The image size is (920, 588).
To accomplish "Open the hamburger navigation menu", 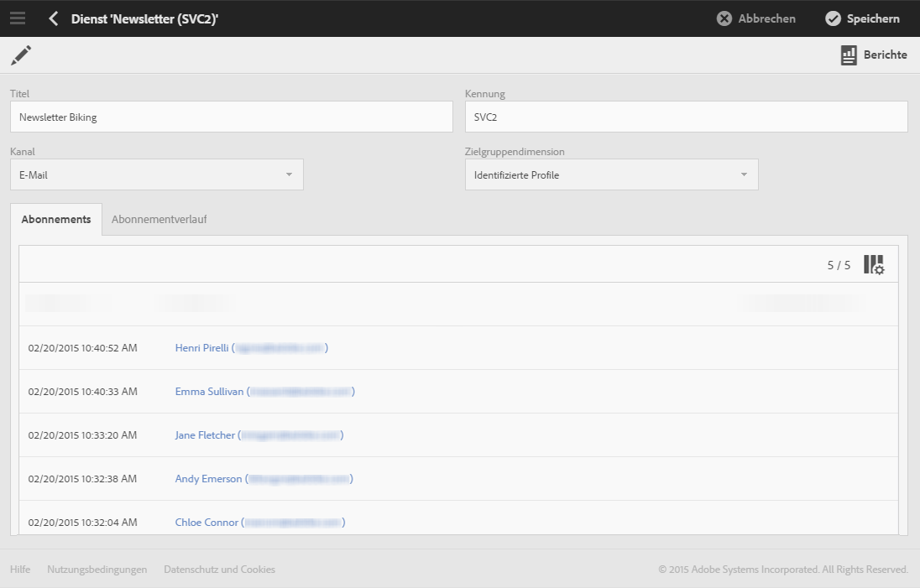I will [18, 18].
